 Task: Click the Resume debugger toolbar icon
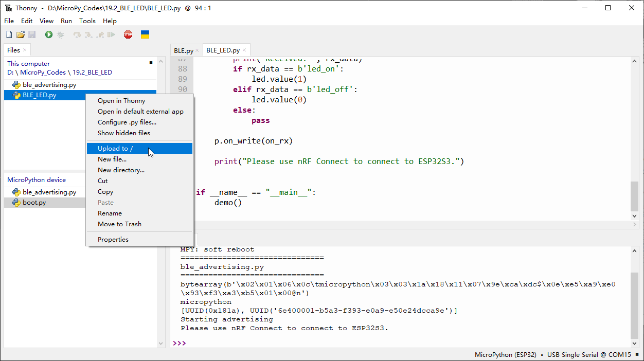tap(112, 34)
